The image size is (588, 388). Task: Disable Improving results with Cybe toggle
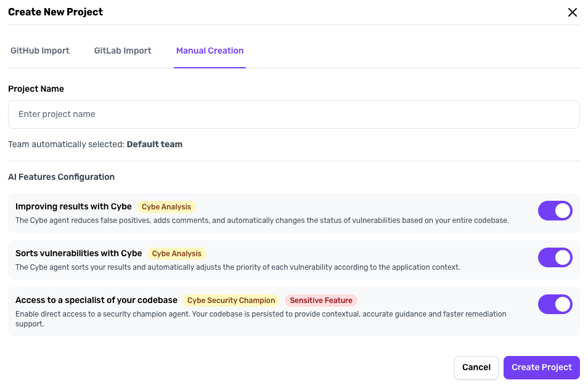pyautogui.click(x=555, y=211)
